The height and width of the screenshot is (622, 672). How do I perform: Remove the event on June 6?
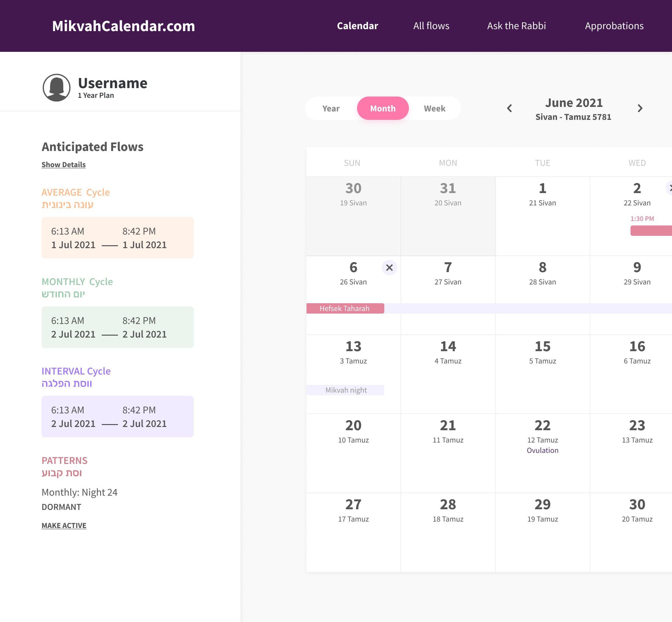point(389,268)
